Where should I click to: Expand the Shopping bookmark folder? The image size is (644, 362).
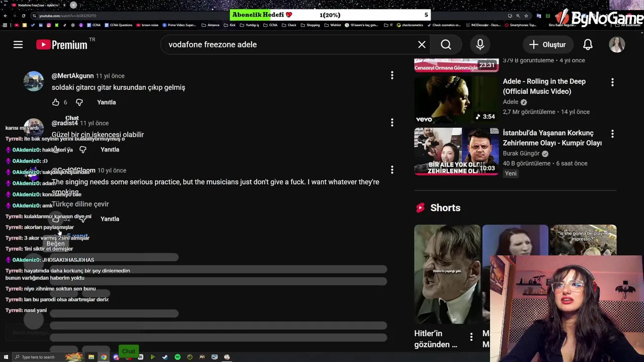pyautogui.click(x=310, y=25)
